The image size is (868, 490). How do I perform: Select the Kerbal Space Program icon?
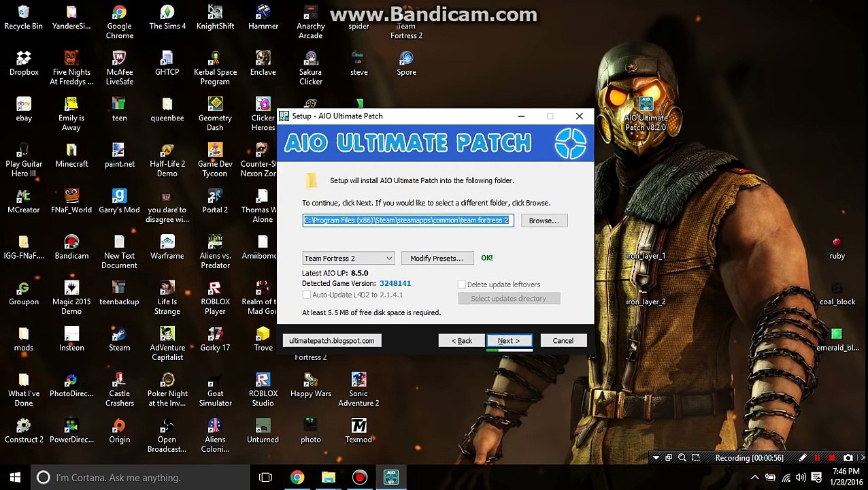(x=215, y=68)
